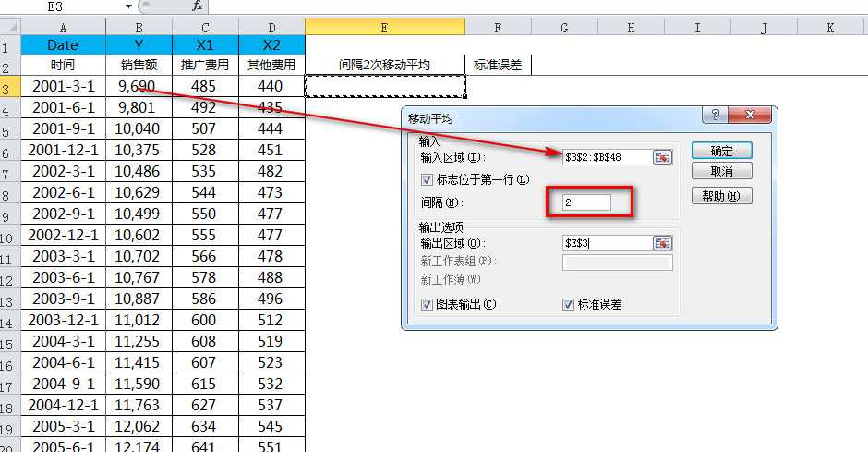Click the output range field $E$3
This screenshot has height=452, width=868.
click(608, 243)
